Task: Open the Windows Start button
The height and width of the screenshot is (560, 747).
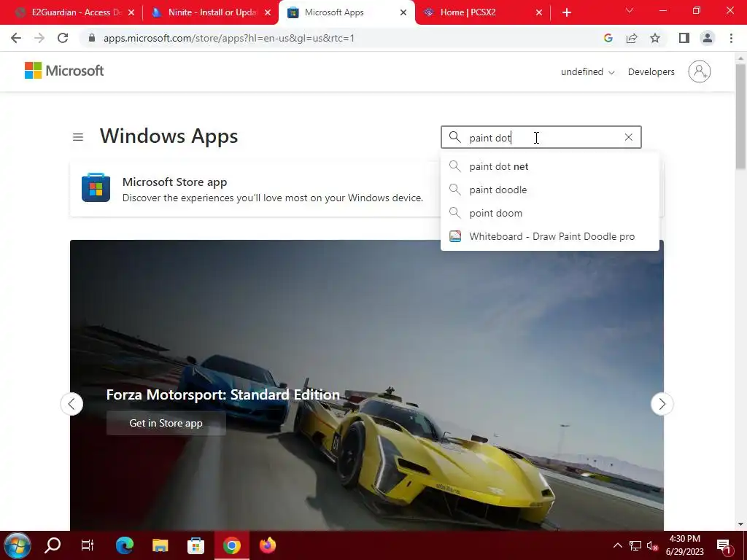Action: click(x=18, y=545)
